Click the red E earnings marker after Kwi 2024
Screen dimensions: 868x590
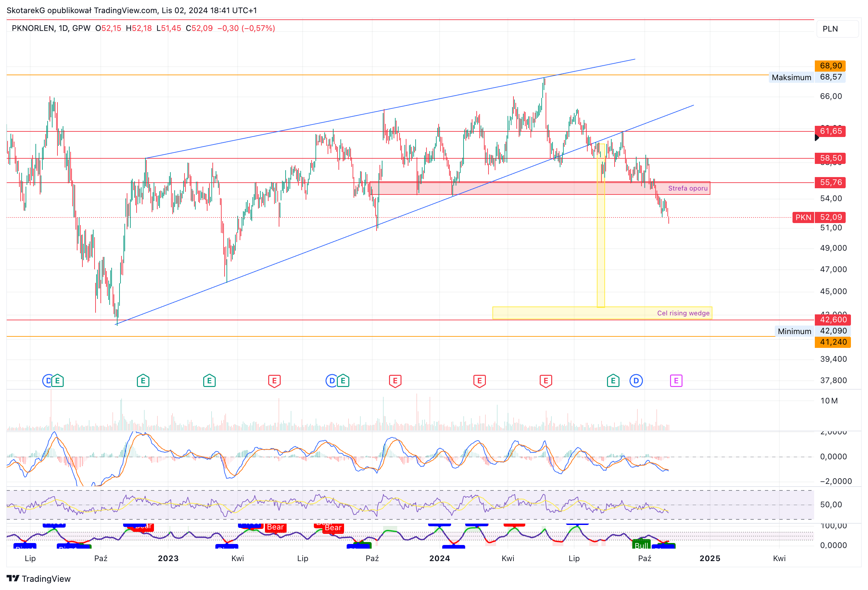(x=546, y=381)
